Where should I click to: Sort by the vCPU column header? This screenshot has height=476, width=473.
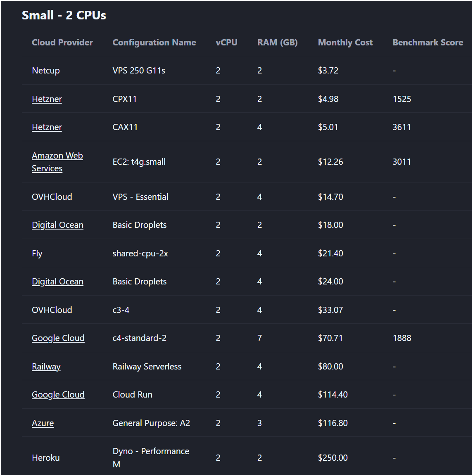click(x=227, y=42)
